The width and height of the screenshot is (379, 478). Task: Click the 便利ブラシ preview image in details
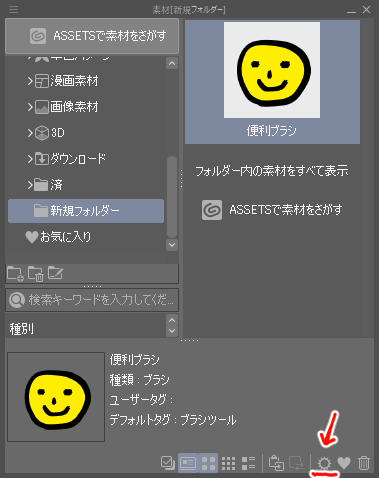click(x=56, y=397)
